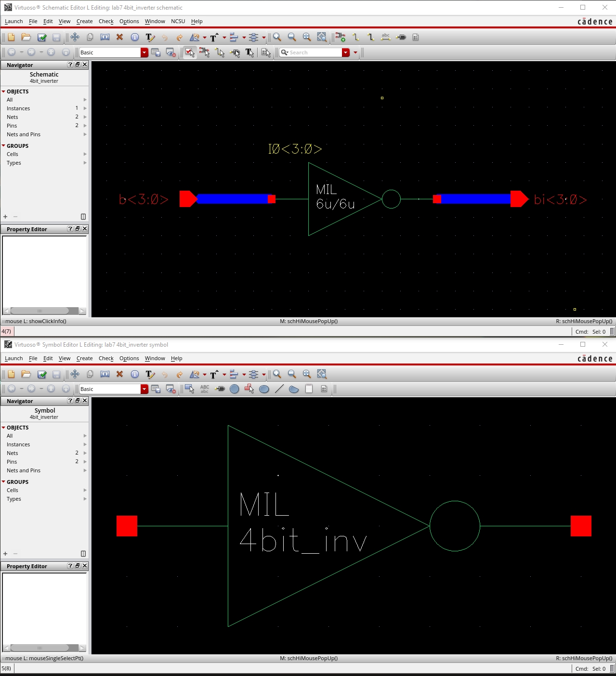Click Create Note Shape notepad icon in Symbol Editor
This screenshot has height=676, width=616.
tap(309, 389)
